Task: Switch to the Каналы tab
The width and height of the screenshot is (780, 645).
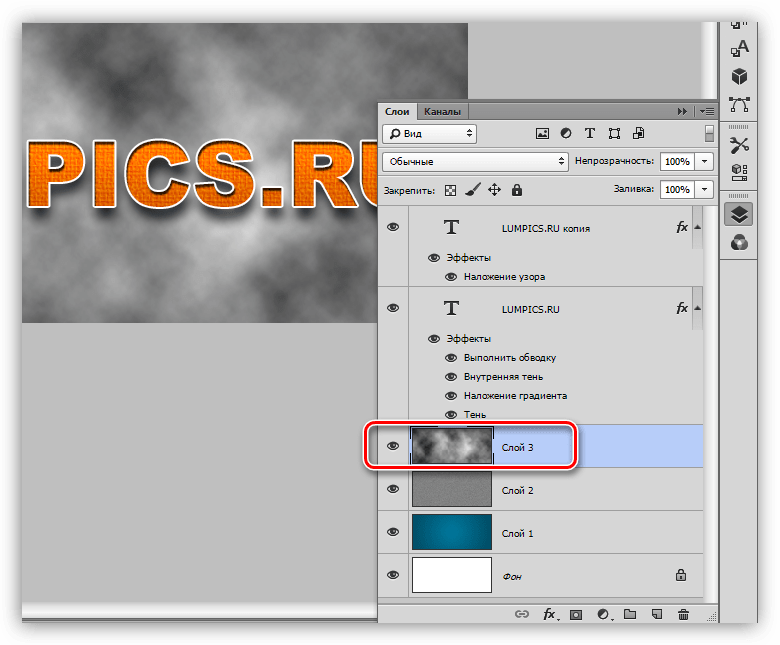Action: [x=442, y=112]
